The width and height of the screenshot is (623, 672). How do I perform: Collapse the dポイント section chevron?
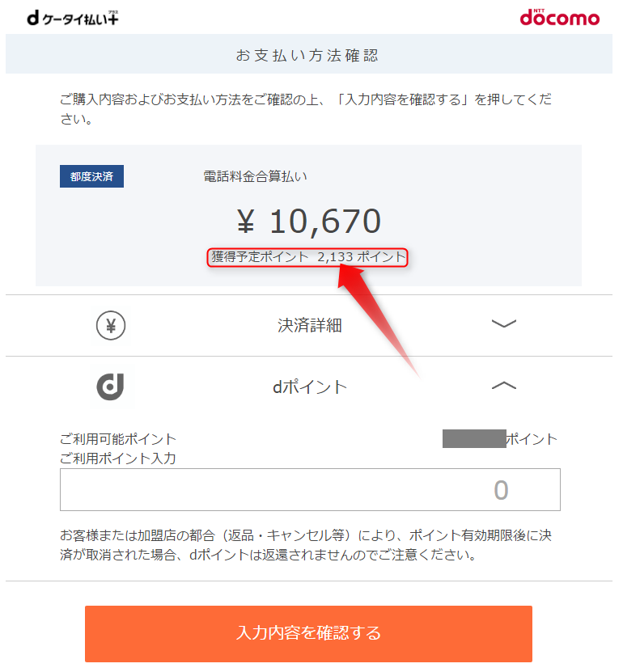[x=504, y=386]
